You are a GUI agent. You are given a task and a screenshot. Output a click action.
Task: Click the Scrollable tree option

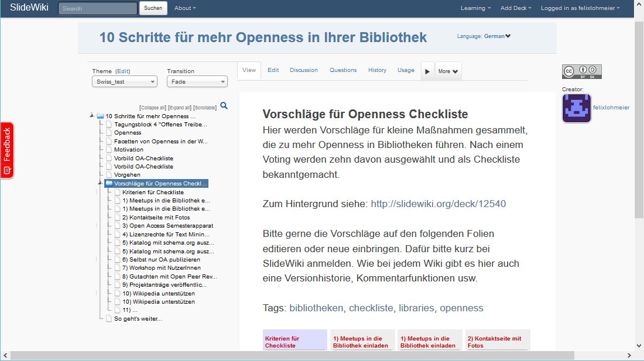[x=205, y=108]
